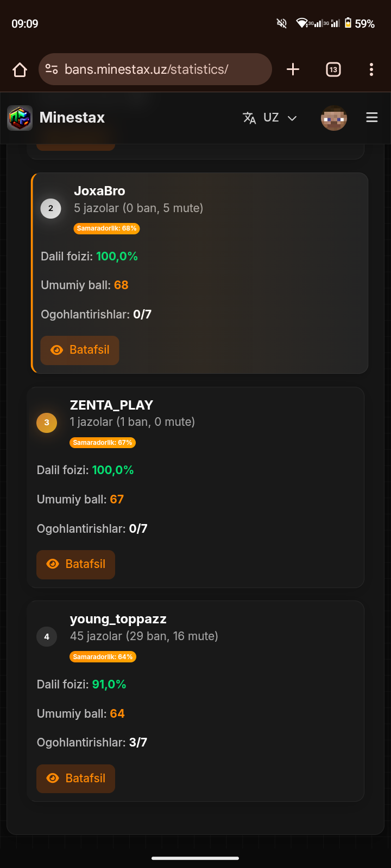391x868 pixels.
Task: Click the Samaradorlik 68% orange badge
Action: tap(106, 228)
